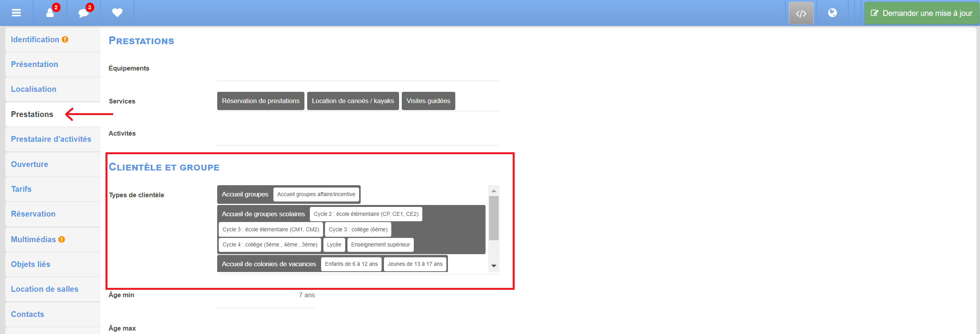The height and width of the screenshot is (334, 980).
Task: Click the code embed icon button
Action: coord(801,14)
